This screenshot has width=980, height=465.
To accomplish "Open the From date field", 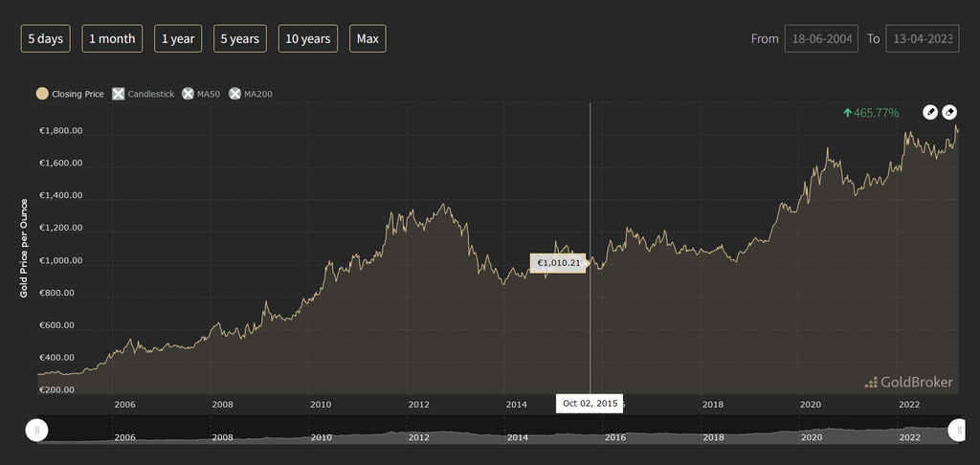I will (820, 39).
